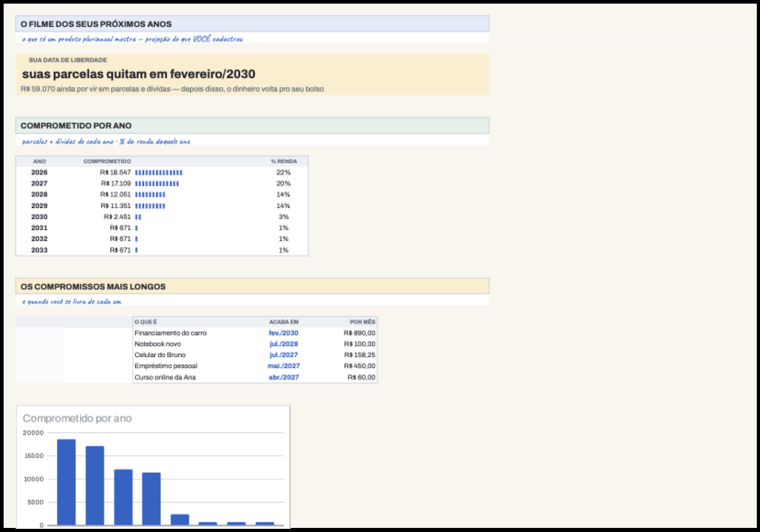Click the 'COMPROMETIDO' column header
Viewport: 760px width, 532px height.
(x=107, y=161)
